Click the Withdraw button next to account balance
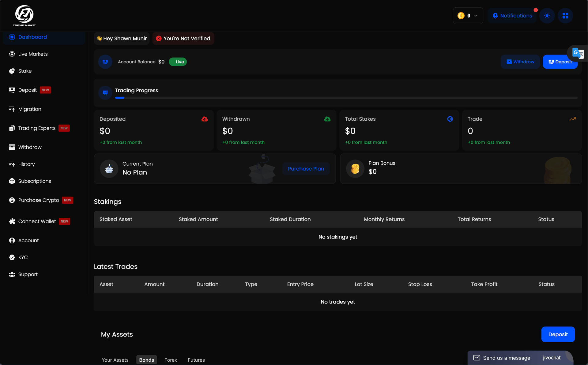This screenshot has width=588, height=365. tap(520, 62)
